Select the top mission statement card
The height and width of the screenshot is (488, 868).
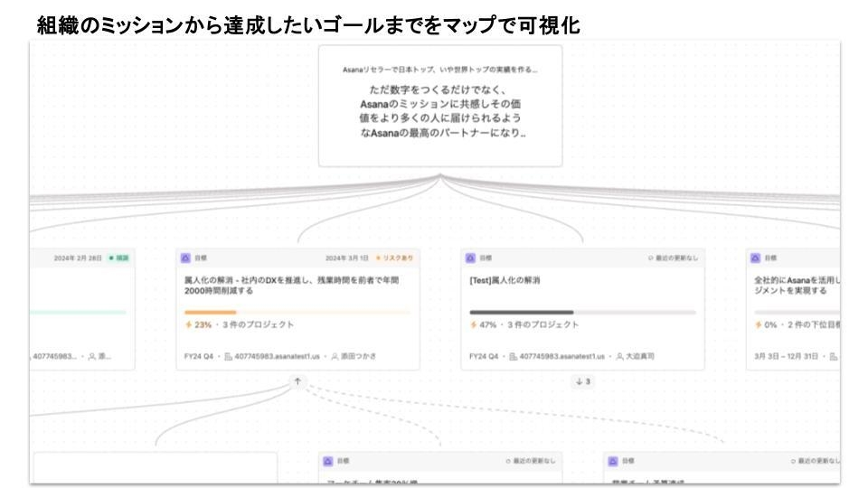tap(440, 107)
